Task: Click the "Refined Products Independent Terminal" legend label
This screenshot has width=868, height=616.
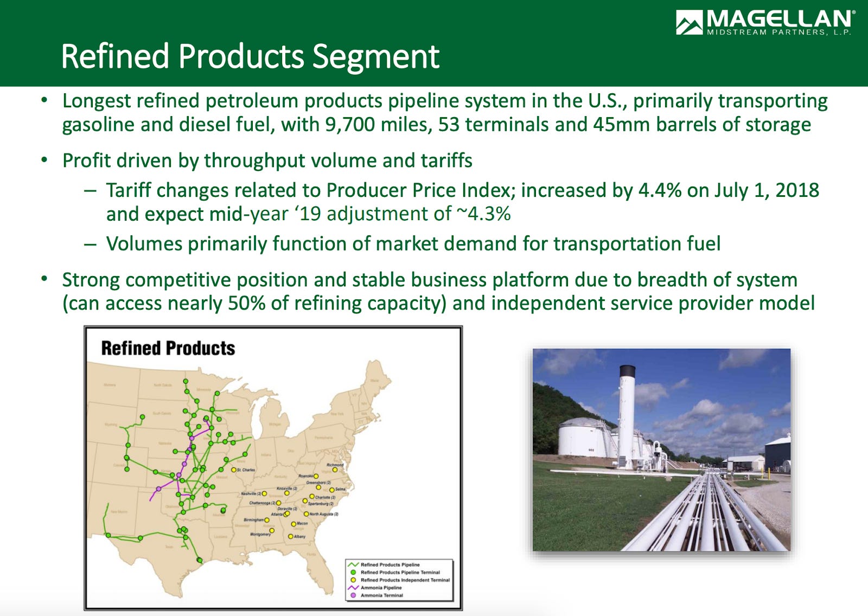Action: coord(405,580)
